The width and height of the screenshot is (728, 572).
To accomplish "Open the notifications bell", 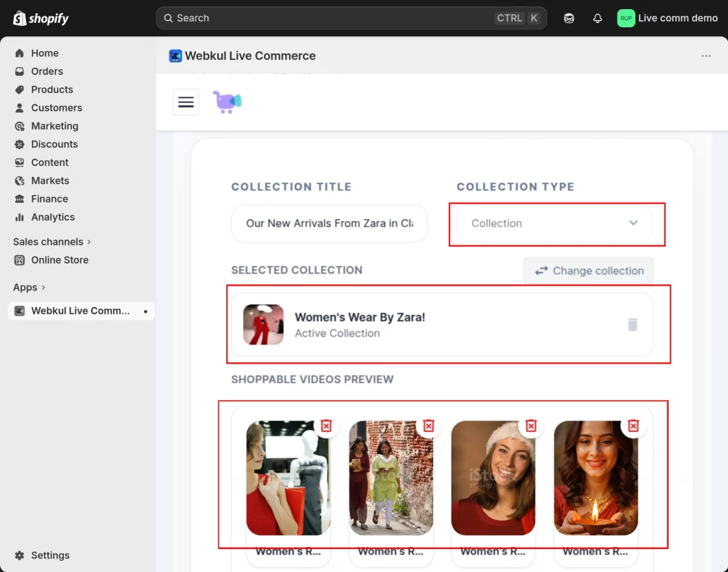I will pos(598,18).
